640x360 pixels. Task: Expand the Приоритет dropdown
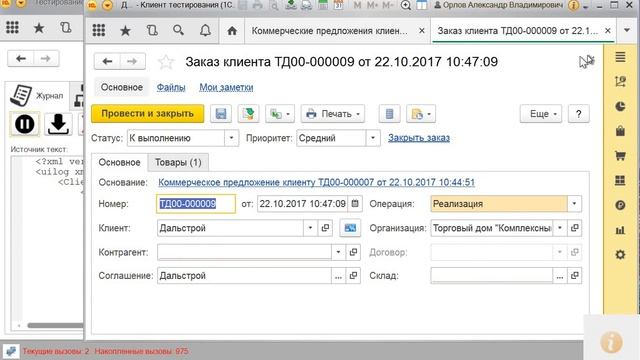[373, 138]
